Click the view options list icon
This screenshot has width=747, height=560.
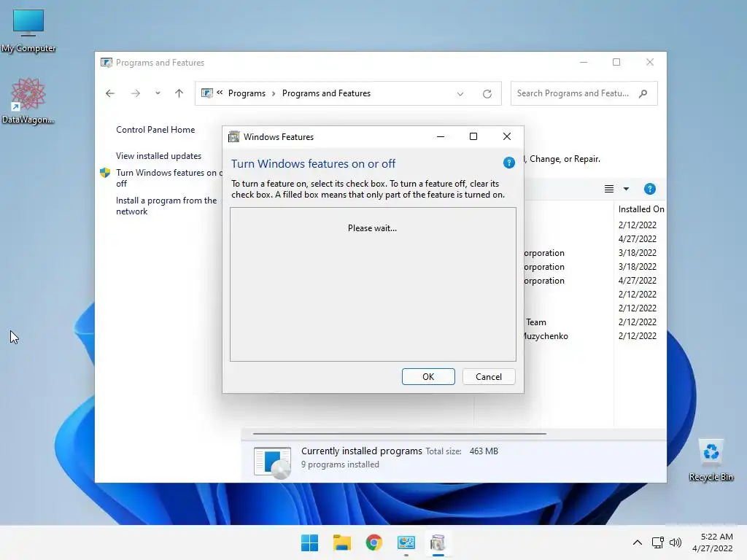coord(609,189)
